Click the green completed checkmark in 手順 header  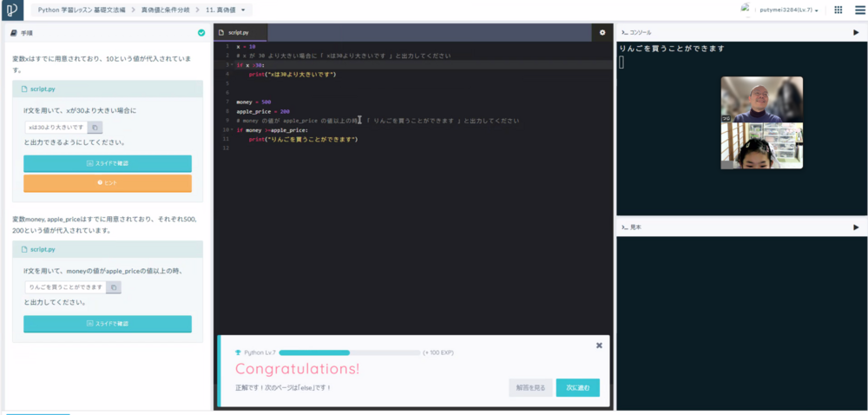tap(201, 32)
